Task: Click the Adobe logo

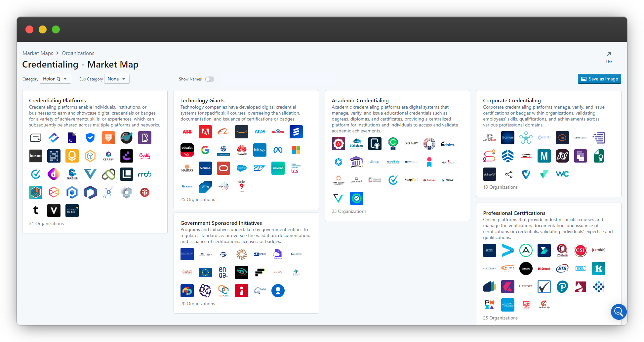Action: [205, 132]
